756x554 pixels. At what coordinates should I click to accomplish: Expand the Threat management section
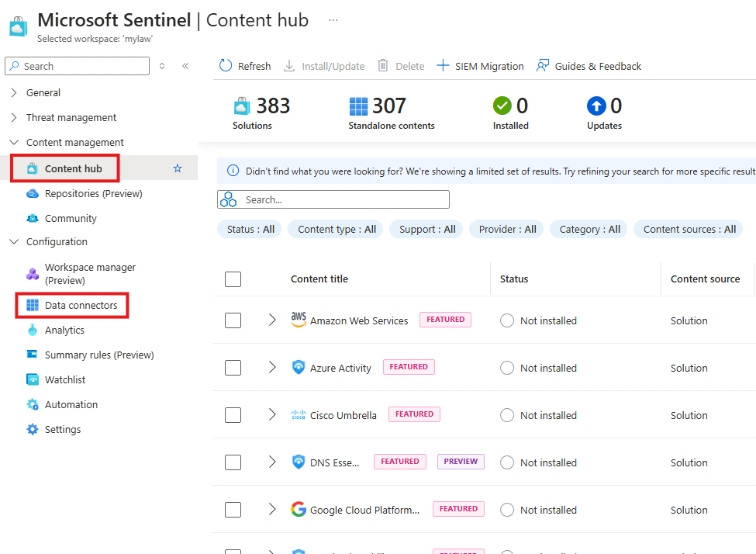13,117
